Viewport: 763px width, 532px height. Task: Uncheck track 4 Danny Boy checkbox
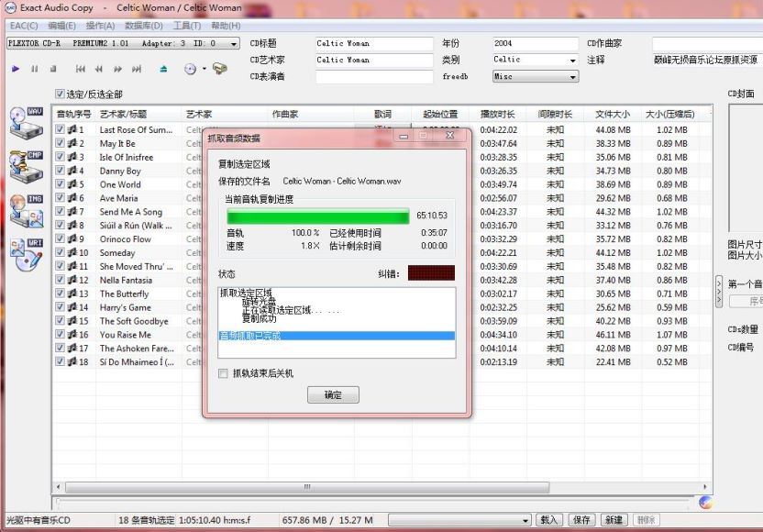point(60,171)
